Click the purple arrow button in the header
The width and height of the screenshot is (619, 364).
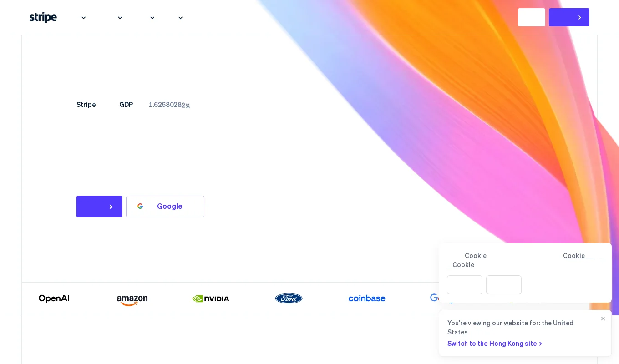point(569,17)
